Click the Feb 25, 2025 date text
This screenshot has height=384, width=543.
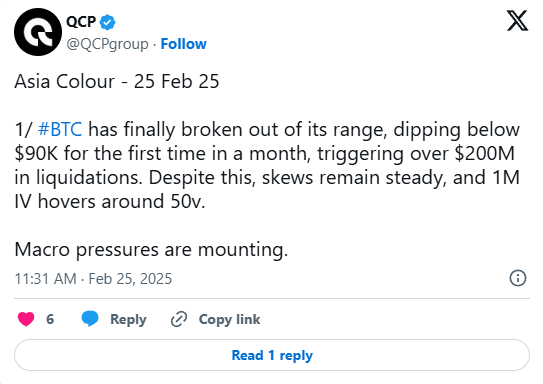tap(130, 279)
